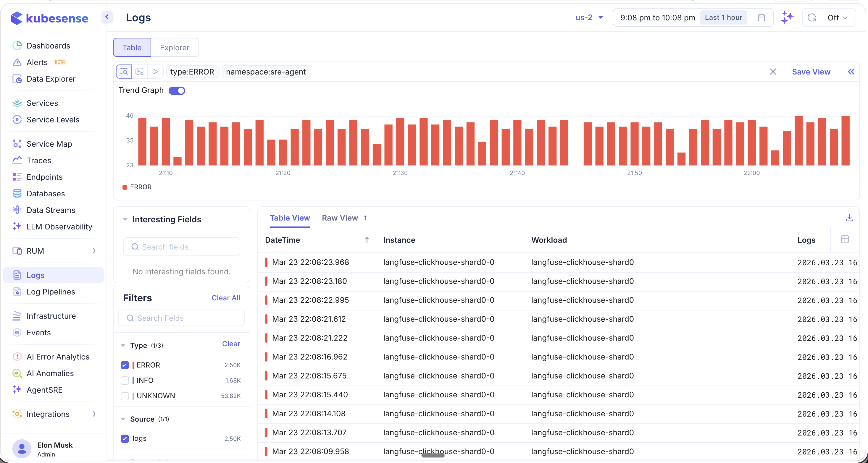Click the AI sparkle assistant icon

[x=788, y=17]
